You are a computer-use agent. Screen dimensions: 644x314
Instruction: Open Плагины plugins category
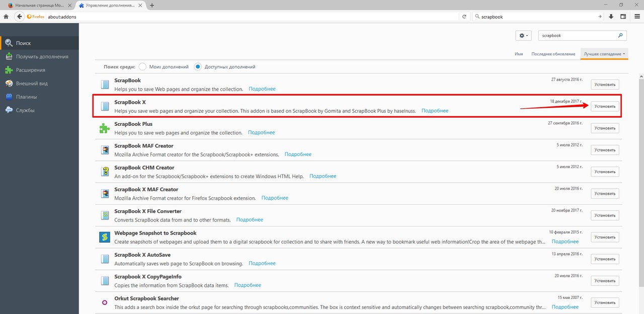(39, 97)
